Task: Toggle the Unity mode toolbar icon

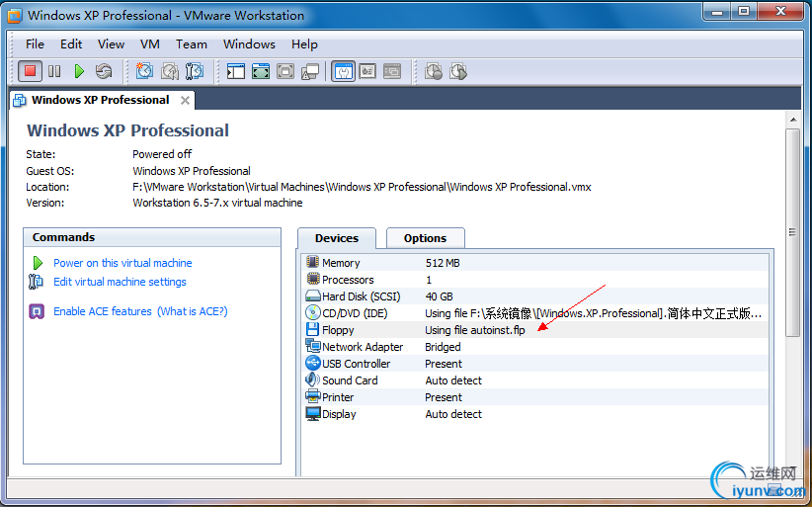Action: click(310, 71)
